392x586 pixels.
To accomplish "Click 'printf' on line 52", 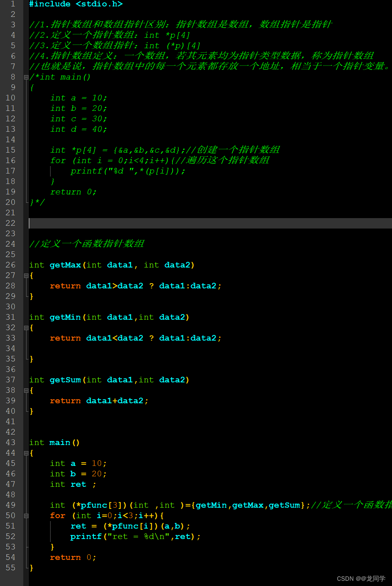I will tap(86, 537).
